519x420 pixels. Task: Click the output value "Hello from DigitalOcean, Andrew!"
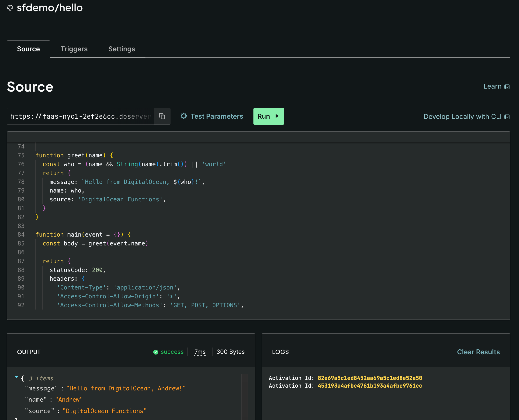[x=126, y=388]
